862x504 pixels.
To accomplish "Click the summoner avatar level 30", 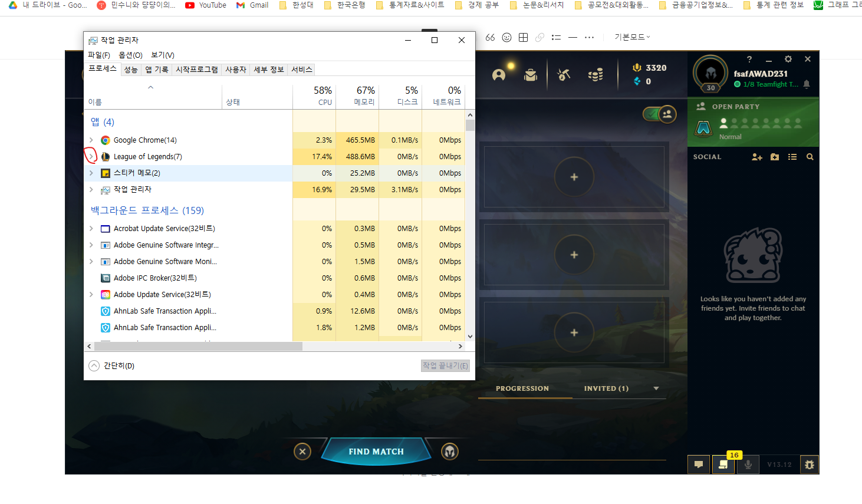I will coord(710,74).
